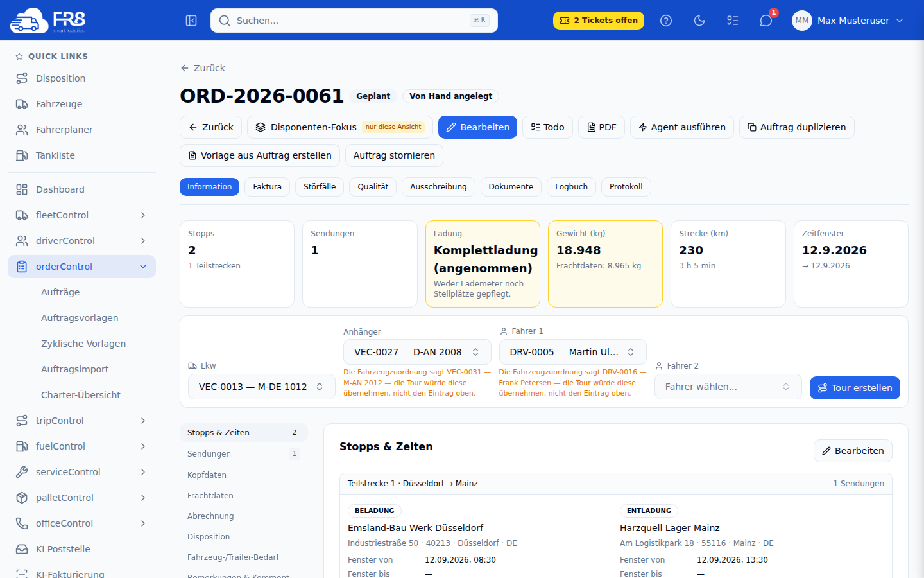Switch to dark mode moon icon
This screenshot has width=924, height=578.
click(699, 21)
